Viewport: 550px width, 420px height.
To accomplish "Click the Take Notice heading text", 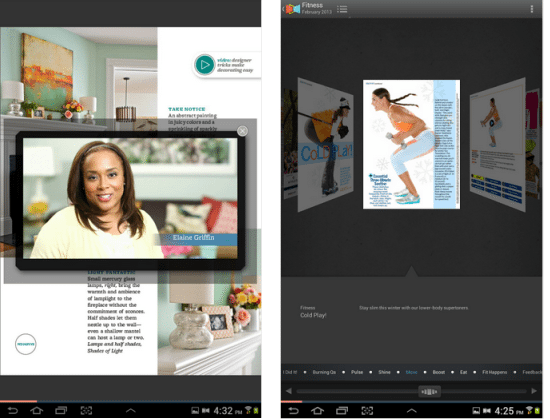I will point(187,109).
